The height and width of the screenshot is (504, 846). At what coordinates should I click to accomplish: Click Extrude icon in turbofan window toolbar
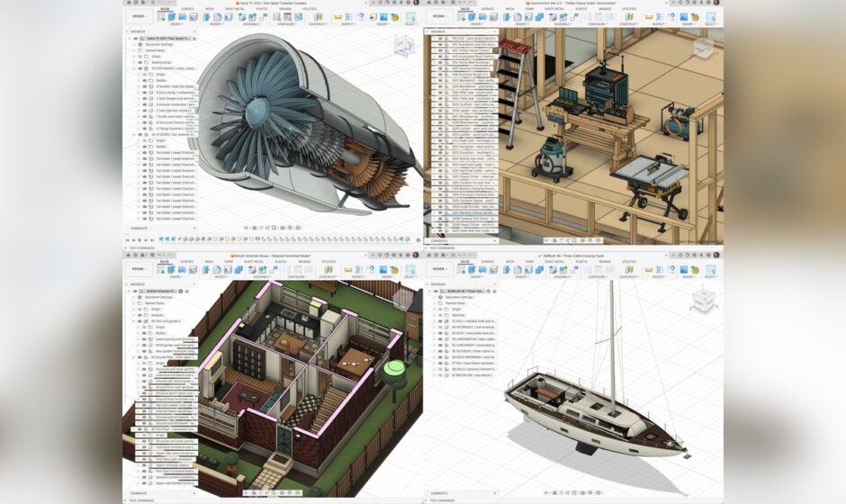pos(172,17)
